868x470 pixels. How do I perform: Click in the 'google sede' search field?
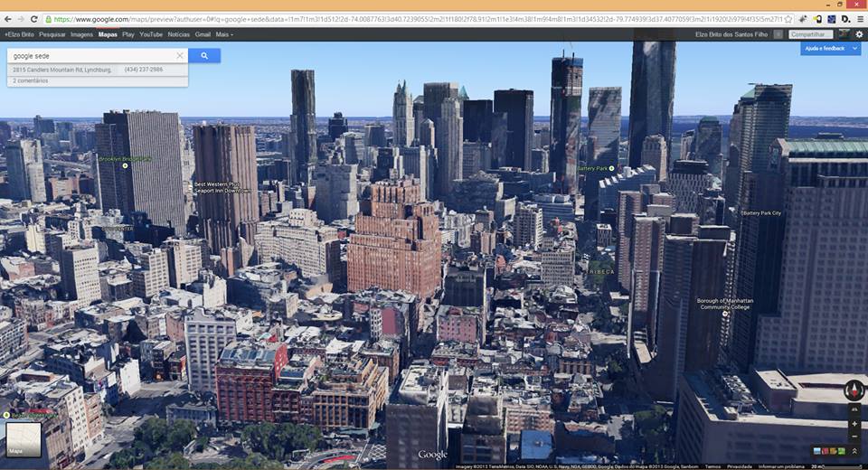[90, 56]
